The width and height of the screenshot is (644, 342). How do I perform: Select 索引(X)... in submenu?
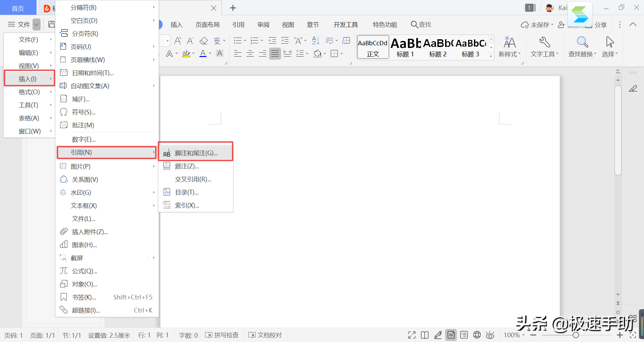coord(196,206)
